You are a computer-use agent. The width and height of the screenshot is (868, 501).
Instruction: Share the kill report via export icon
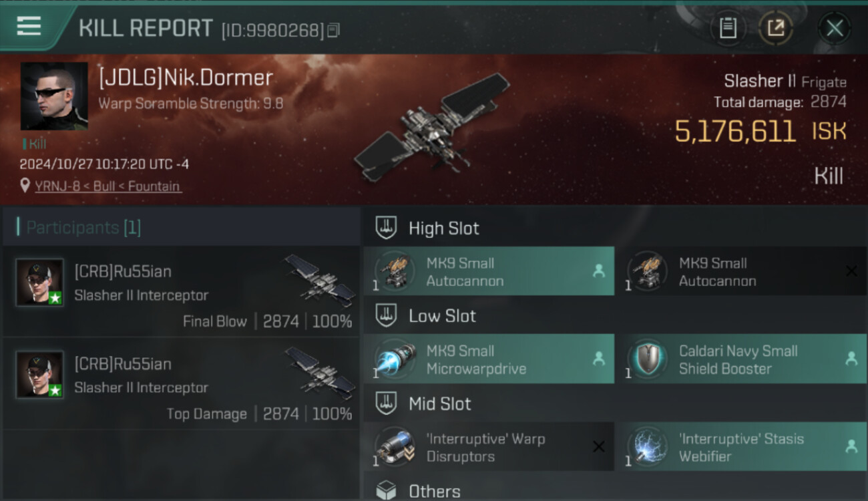coord(776,28)
